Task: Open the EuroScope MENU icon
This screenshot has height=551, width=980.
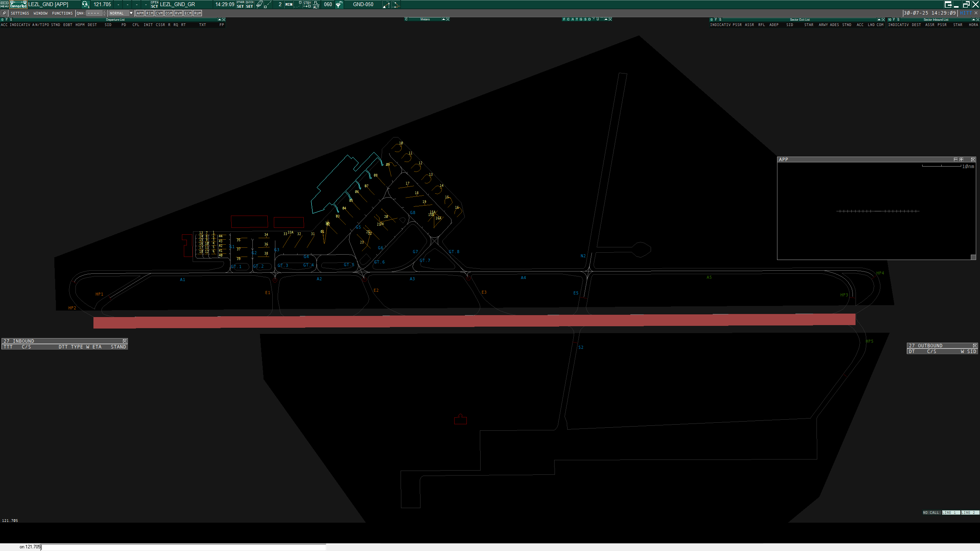Action: (x=4, y=4)
